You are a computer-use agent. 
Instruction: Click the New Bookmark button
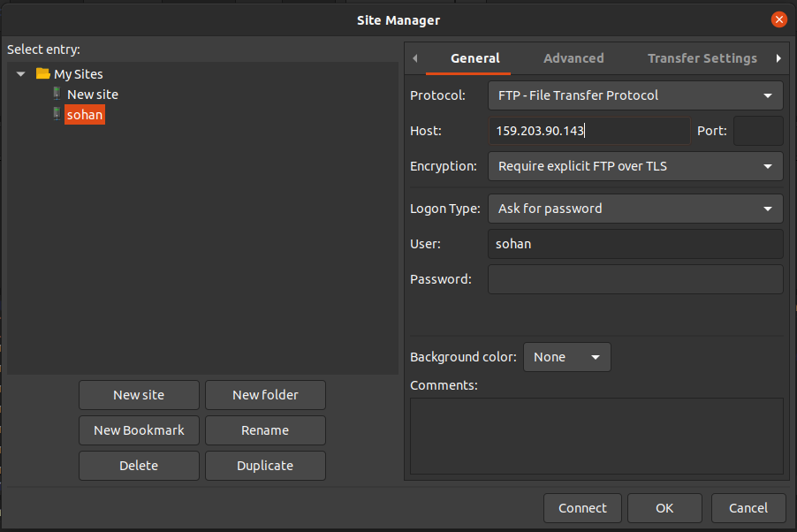point(139,430)
